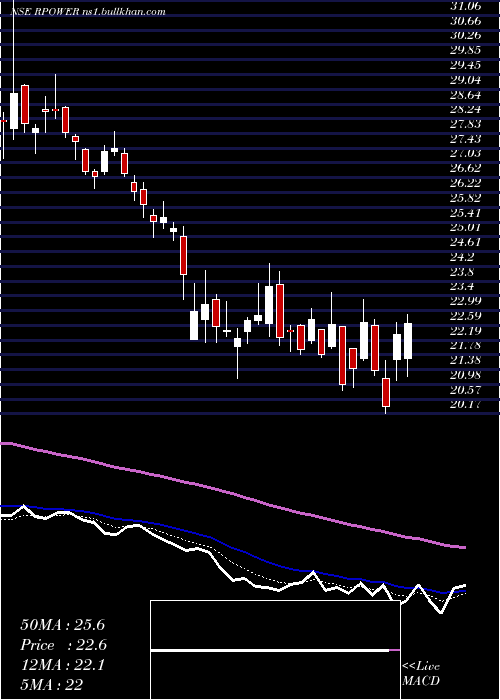
Task: Click the 23.4 price axis label
Action: [463, 286]
